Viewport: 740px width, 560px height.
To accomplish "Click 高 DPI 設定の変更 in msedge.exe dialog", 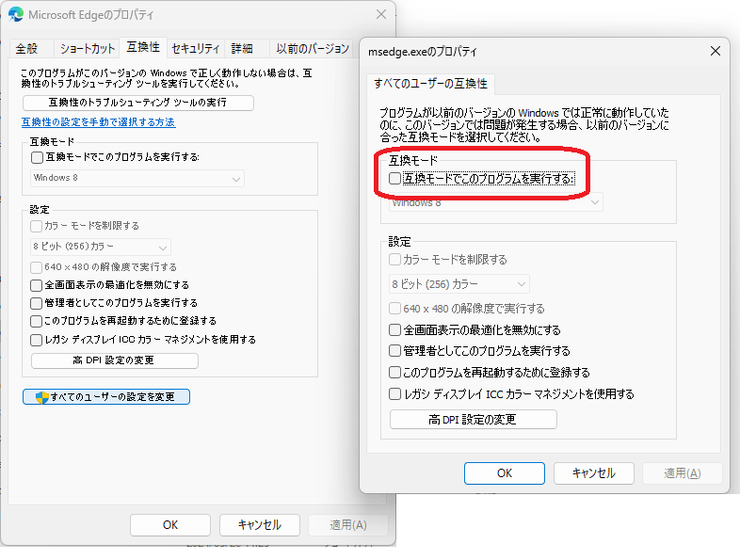I will point(474,420).
